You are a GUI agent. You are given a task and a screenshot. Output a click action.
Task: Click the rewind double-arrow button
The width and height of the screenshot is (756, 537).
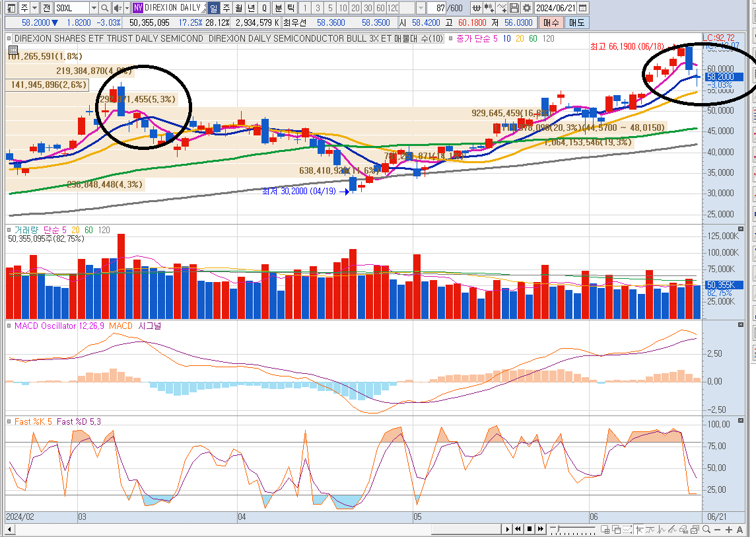click(x=518, y=529)
